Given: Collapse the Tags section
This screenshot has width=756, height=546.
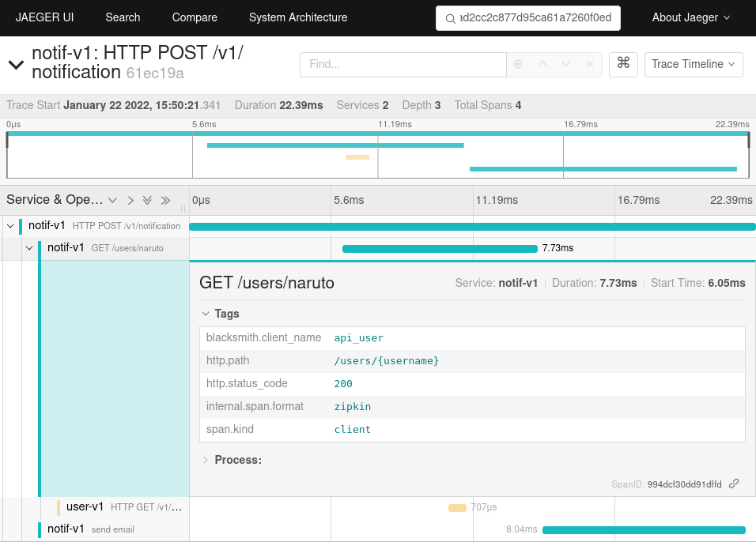Looking at the screenshot, I should (x=221, y=314).
